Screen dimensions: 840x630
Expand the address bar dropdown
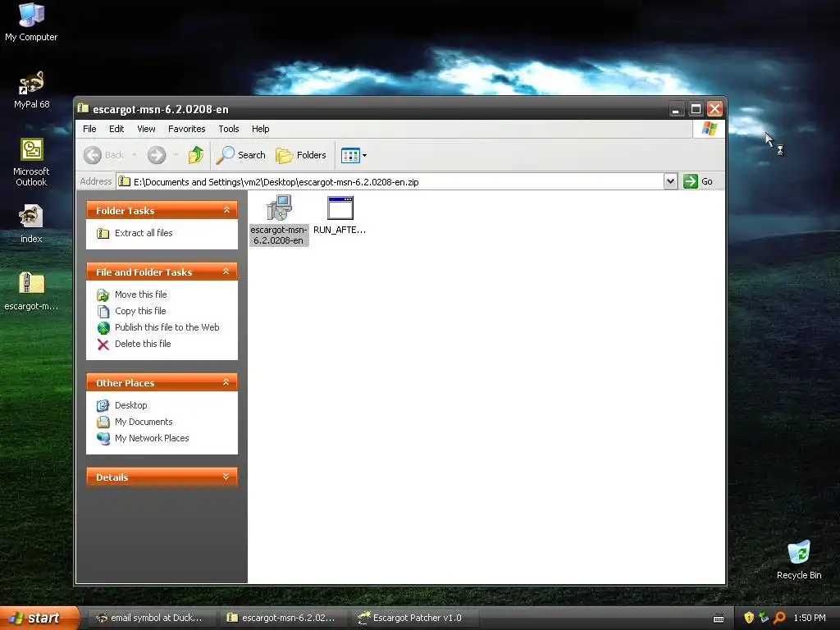670,181
